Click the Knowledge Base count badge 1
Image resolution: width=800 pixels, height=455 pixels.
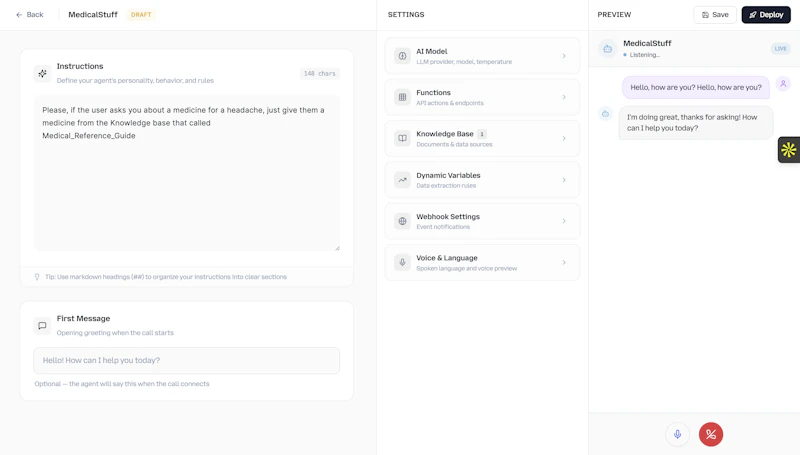point(482,134)
